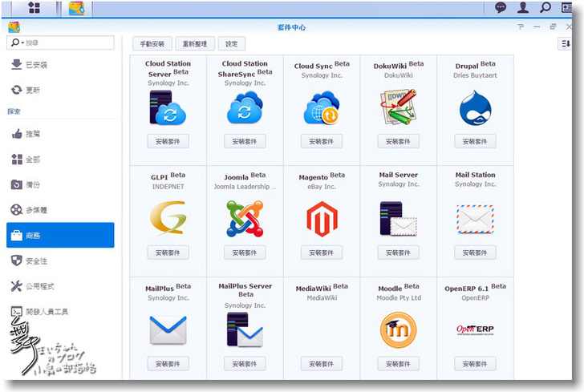Click the Joomla package icon
This screenshot has width=584, height=392.
245,218
